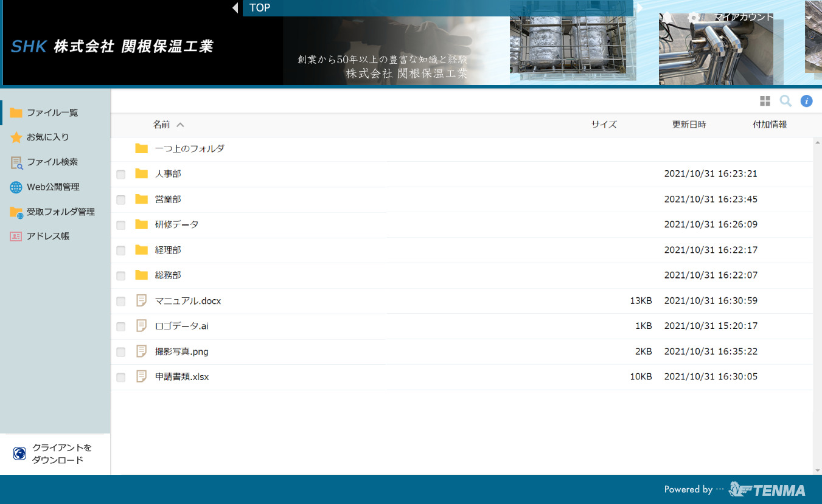Click the 撮影写真.png document icon

[x=142, y=351]
